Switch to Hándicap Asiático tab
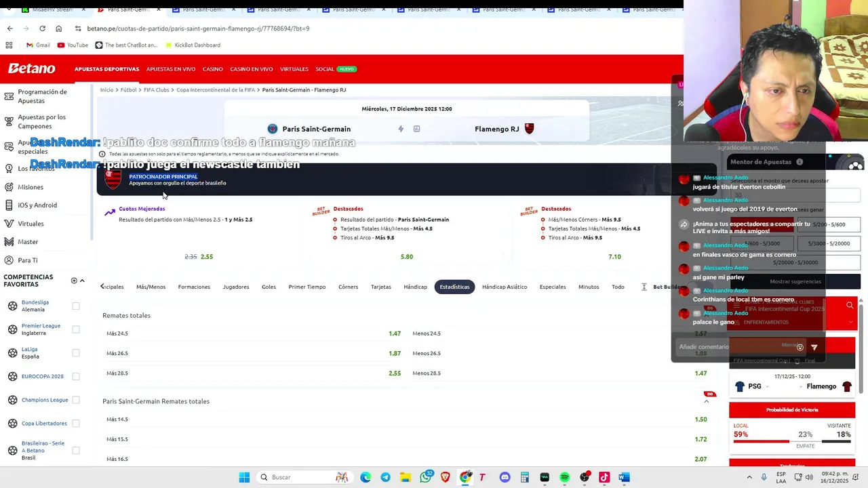The height and width of the screenshot is (488, 868). click(x=505, y=287)
